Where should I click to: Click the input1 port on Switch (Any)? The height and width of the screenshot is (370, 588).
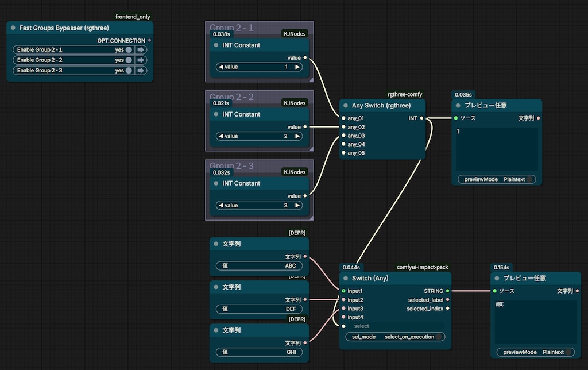tap(343, 291)
